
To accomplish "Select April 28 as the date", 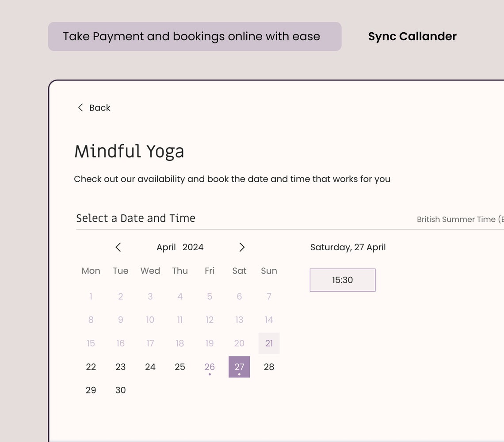I will pyautogui.click(x=269, y=367).
